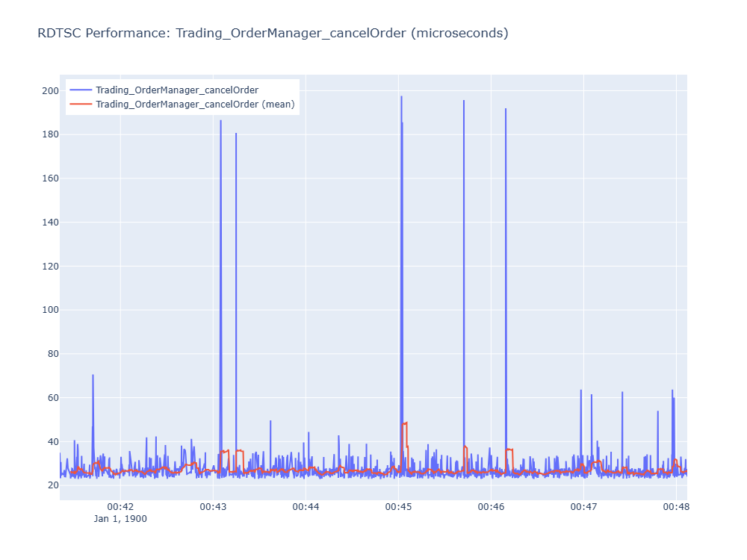747x560 pixels.
Task: Click the Jan 1, 1900 date label
Action: 120,519
